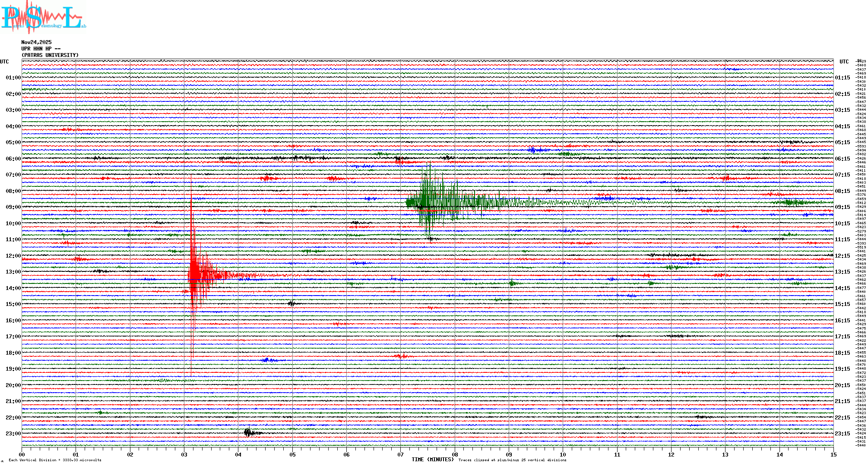Click the 03 minute tick on bottom axis
868x466 pixels.
tap(184, 454)
